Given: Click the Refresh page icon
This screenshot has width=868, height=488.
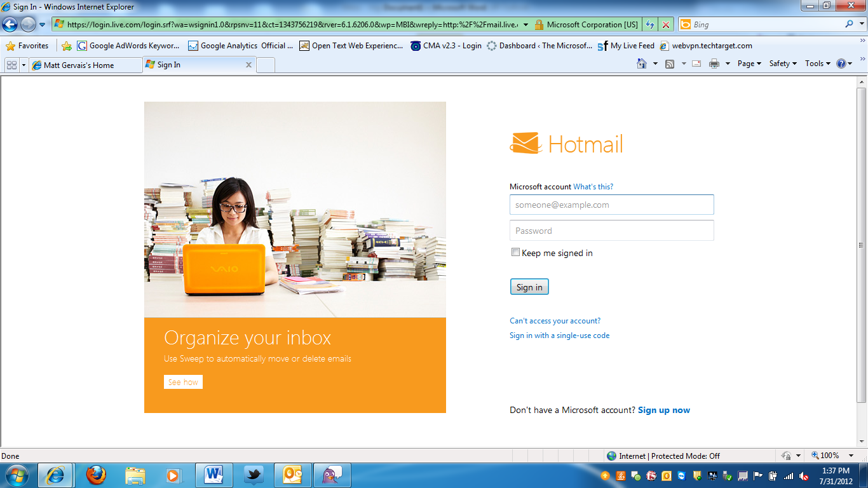Looking at the screenshot, I should tap(650, 25).
